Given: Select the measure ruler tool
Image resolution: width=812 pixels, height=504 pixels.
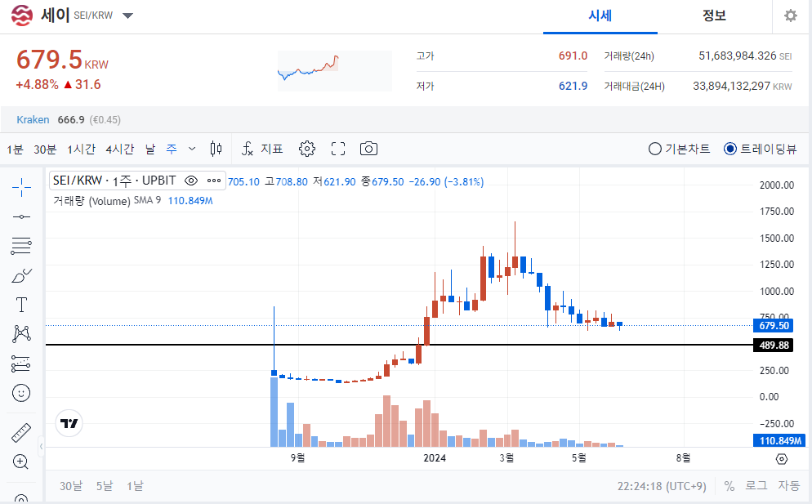Looking at the screenshot, I should (x=20, y=431).
